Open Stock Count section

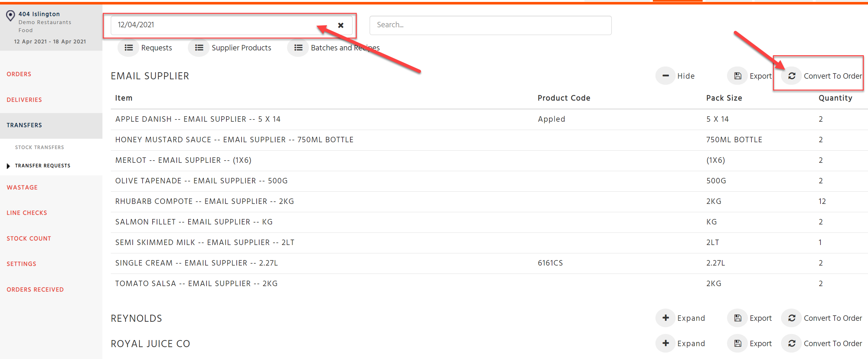click(x=29, y=238)
